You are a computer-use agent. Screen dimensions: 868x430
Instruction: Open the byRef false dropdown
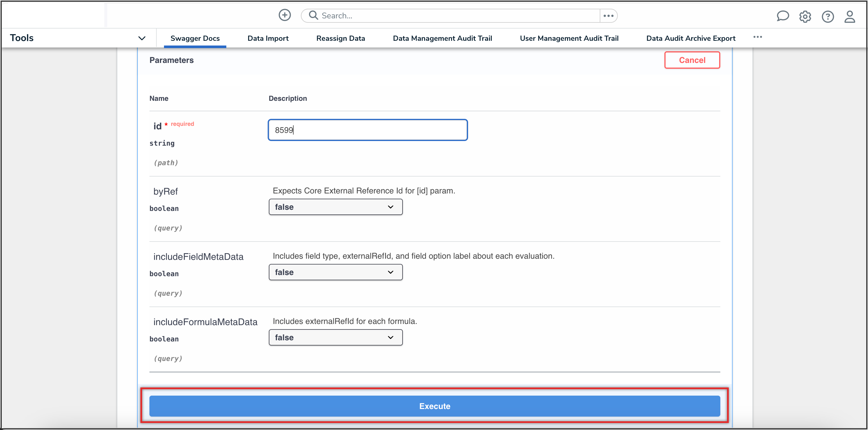335,207
